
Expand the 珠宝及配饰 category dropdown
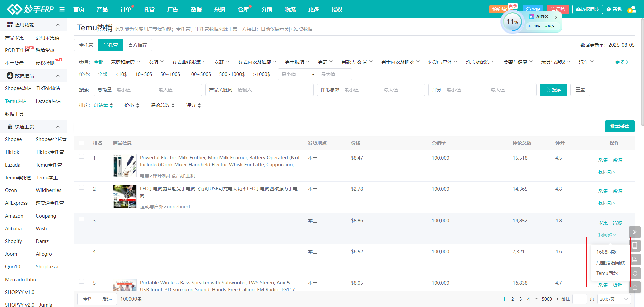(480, 62)
